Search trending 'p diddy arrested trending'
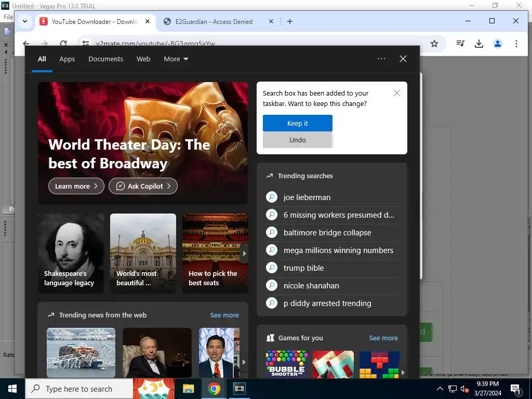The height and width of the screenshot is (399, 532). pos(332,303)
